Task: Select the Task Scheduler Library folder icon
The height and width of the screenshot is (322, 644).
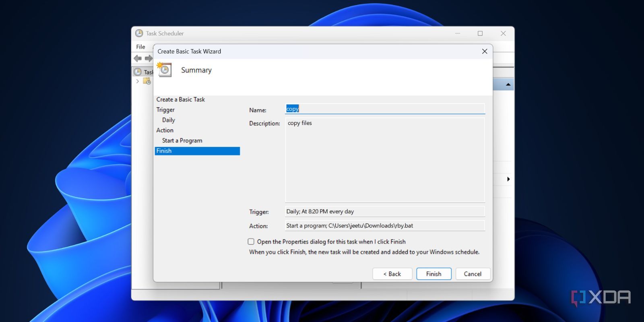Action: click(147, 81)
